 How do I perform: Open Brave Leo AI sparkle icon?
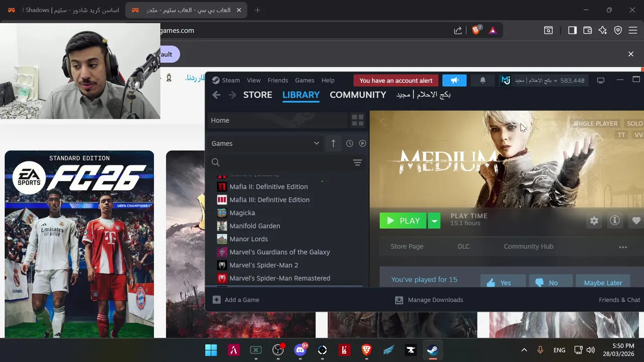(x=603, y=30)
